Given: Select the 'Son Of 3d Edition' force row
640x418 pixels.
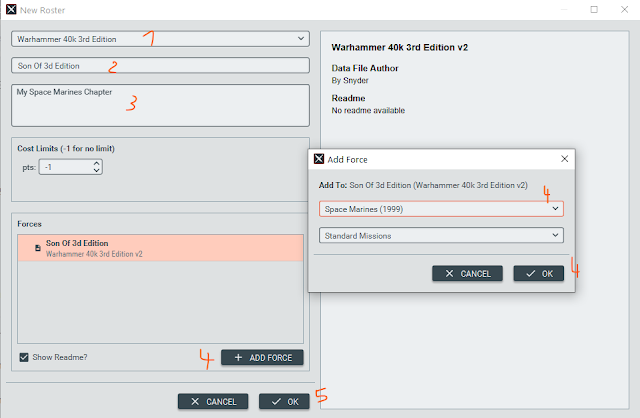Looking at the screenshot, I should point(160,248).
